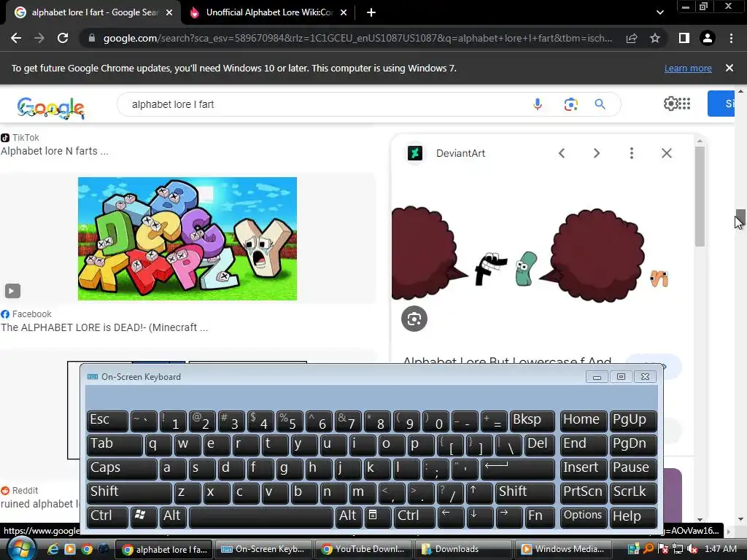
Task: Open Downloads taskbar button
Action: (462, 550)
